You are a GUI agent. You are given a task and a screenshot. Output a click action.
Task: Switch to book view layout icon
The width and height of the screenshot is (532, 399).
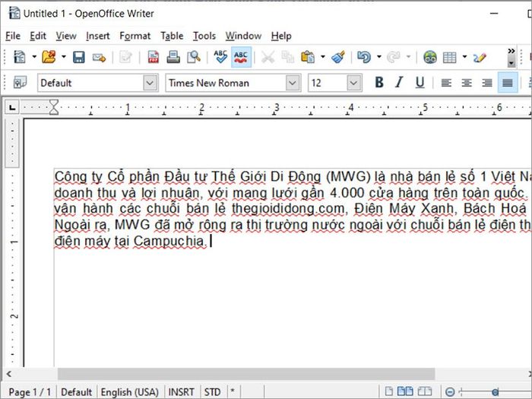click(x=424, y=391)
